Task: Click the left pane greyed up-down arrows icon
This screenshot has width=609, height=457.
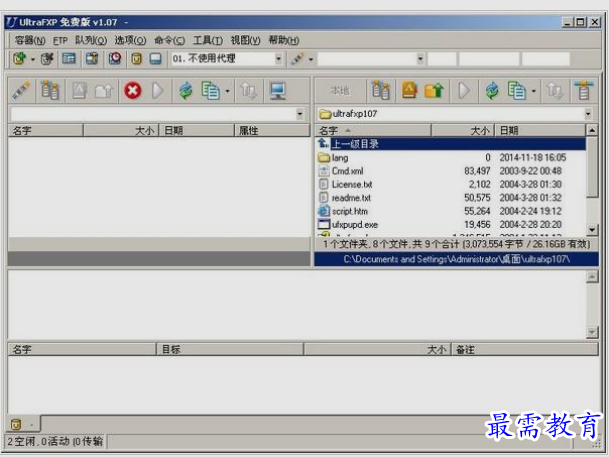Action: click(x=248, y=91)
